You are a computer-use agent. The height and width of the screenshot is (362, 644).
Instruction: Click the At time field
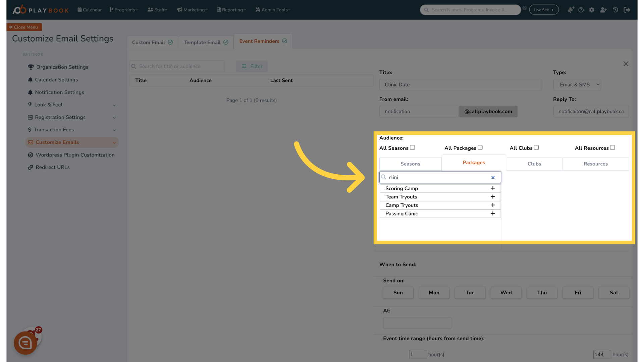(417, 323)
